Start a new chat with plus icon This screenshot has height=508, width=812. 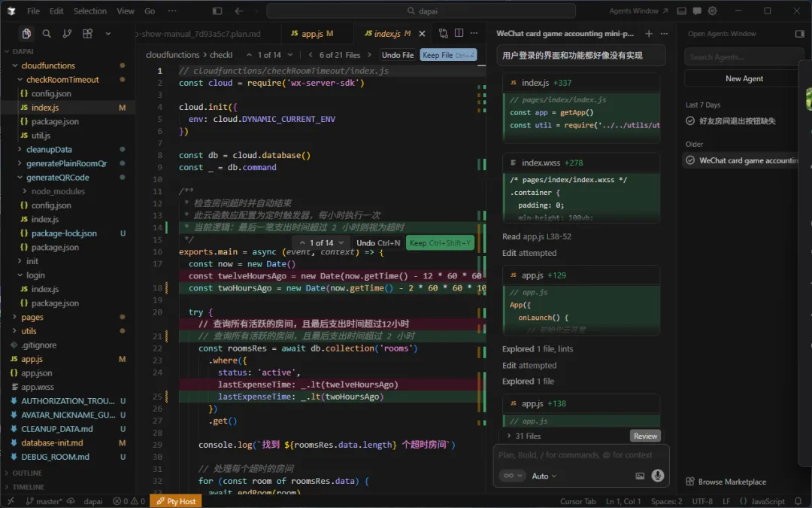coord(649,34)
